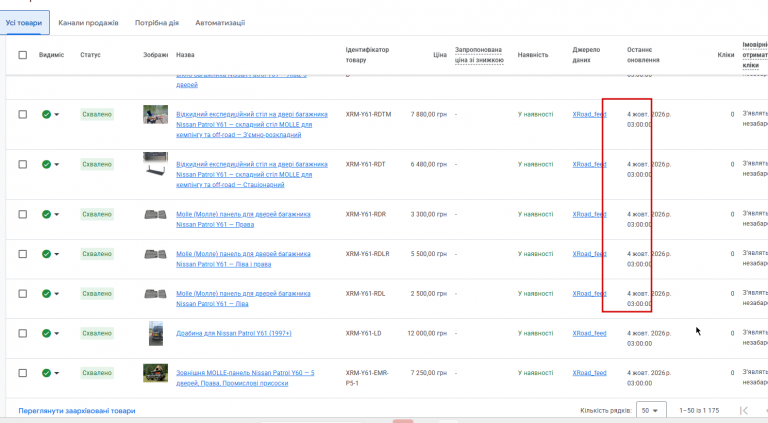The width and height of the screenshot is (768, 423).
Task: Click green visible checkmark icon for XRM-Y61-RDR
Action: [x=46, y=214]
